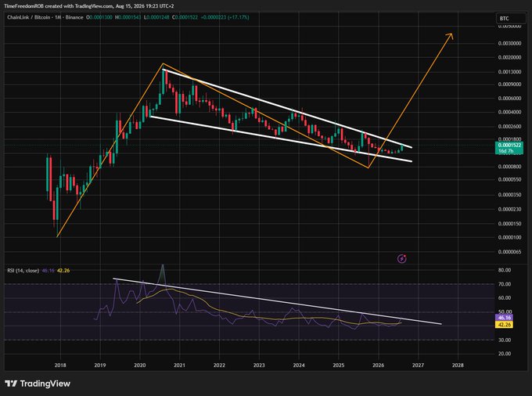Click the 2027 label on time axis
The width and height of the screenshot is (532, 396).
[418, 365]
